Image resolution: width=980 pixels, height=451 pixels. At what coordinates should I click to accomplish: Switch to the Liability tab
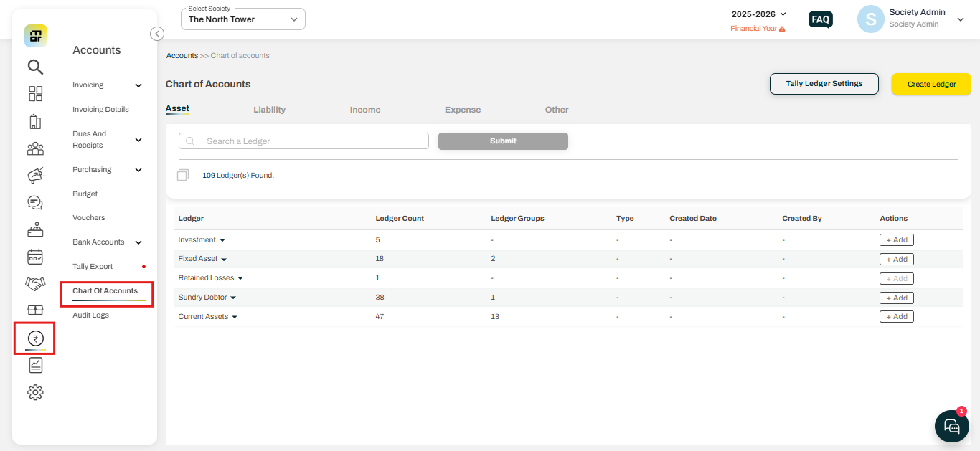[x=269, y=110]
